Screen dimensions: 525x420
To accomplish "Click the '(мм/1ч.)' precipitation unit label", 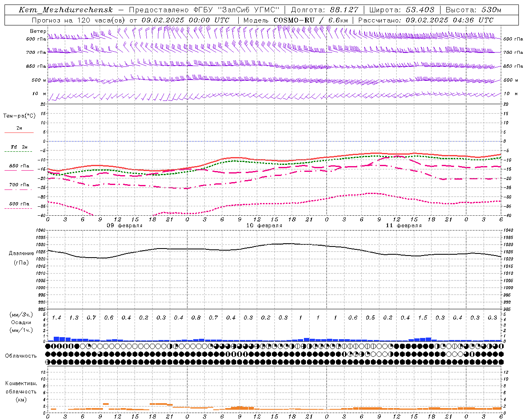I will point(21,330).
